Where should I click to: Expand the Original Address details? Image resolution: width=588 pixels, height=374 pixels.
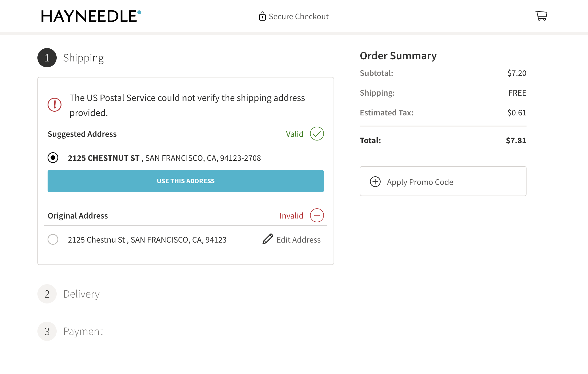tap(78, 216)
